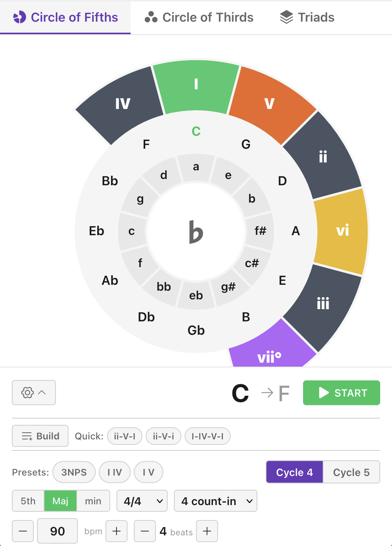
Task: Click the Circle of Fifths swirl icon
Action: pos(19,17)
